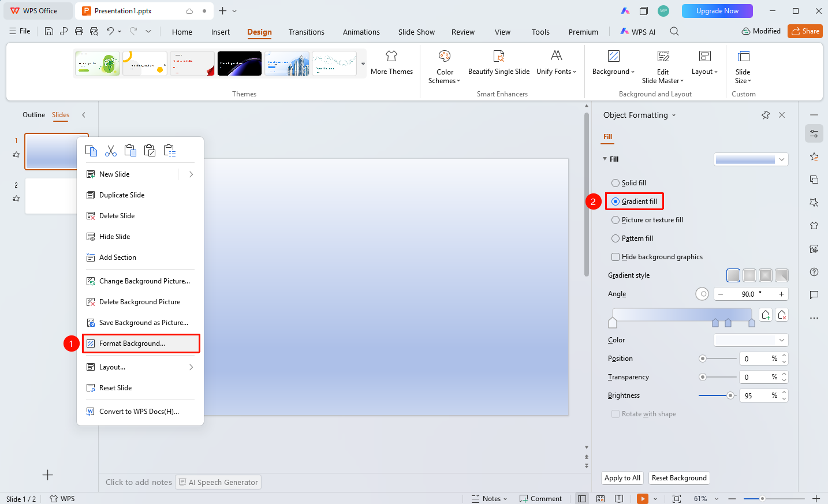Open More Themes shirt icon
The width and height of the screenshot is (828, 504).
[x=391, y=56]
